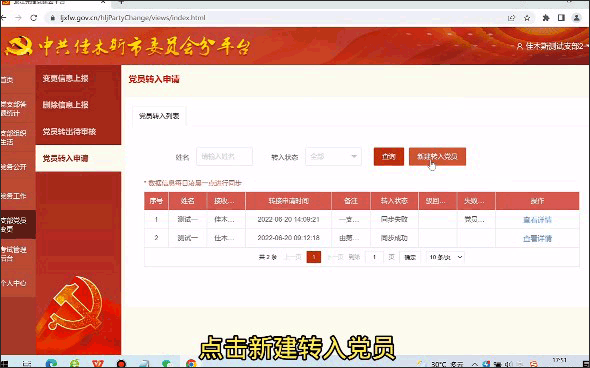Focus the browser address bar URL
Image resolution: width=590 pixels, height=368 pixels.
click(x=133, y=18)
